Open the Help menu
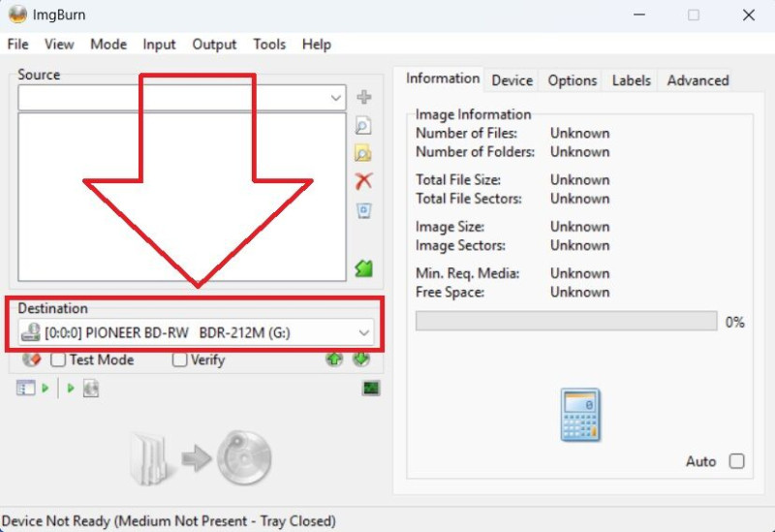Screen dimensions: 775x532 [317, 45]
